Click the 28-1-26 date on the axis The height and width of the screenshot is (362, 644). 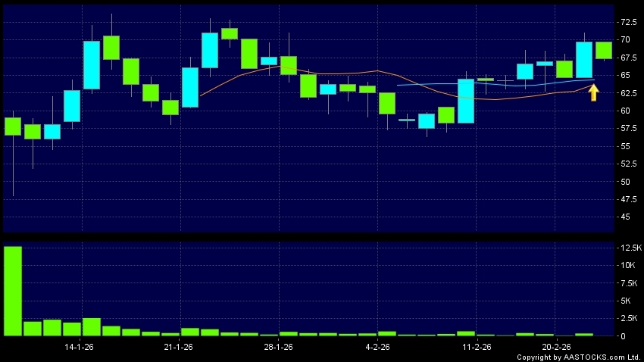(x=278, y=347)
